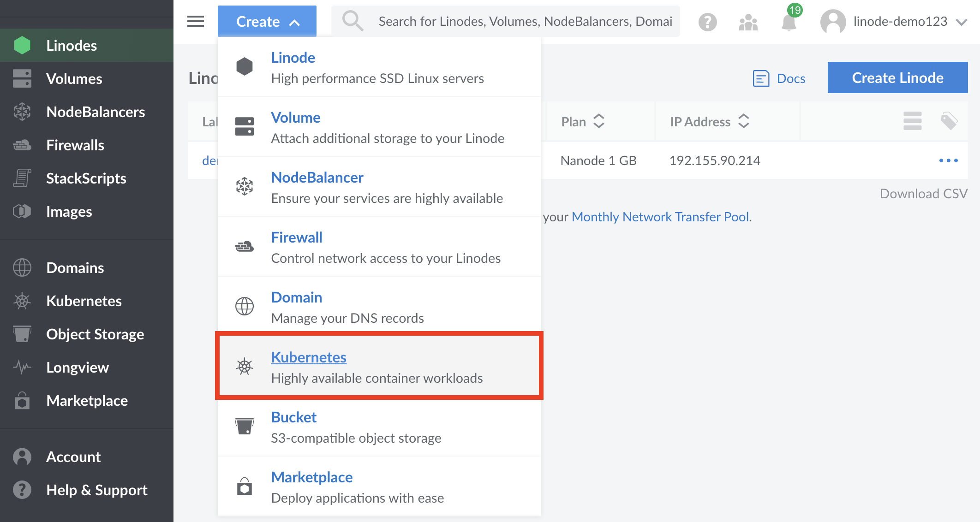Click the Create Linode button
The height and width of the screenshot is (522, 980).
897,77
